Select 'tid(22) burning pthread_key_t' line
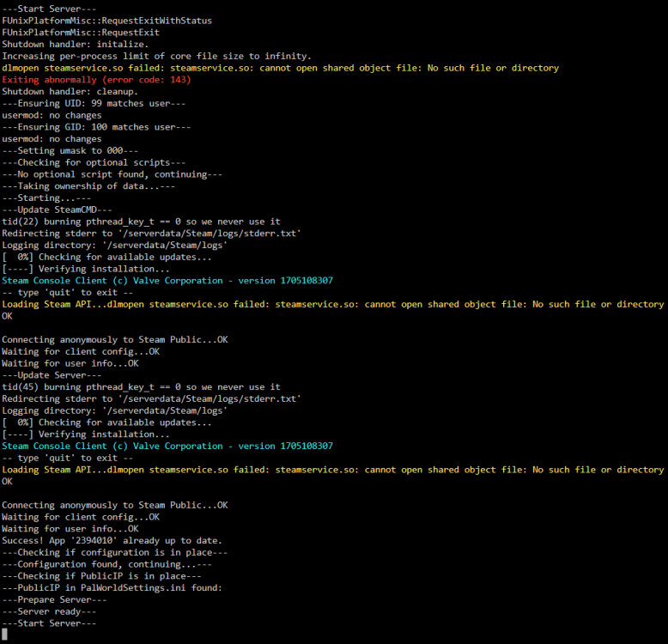 (141, 222)
